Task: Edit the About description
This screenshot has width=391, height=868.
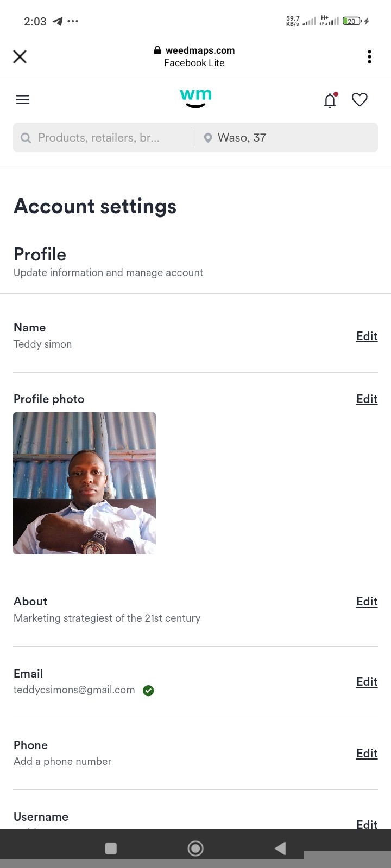Action: pyautogui.click(x=367, y=602)
